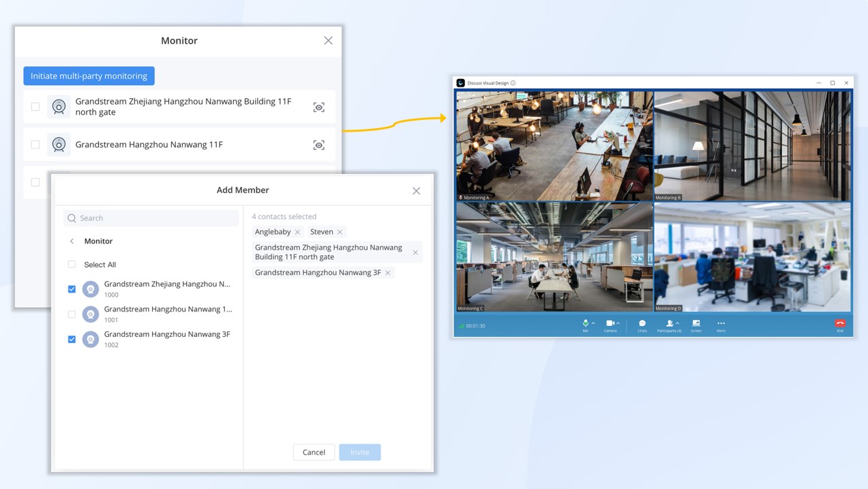
Task: Click the Camera icon in meeting toolbar
Action: click(610, 323)
